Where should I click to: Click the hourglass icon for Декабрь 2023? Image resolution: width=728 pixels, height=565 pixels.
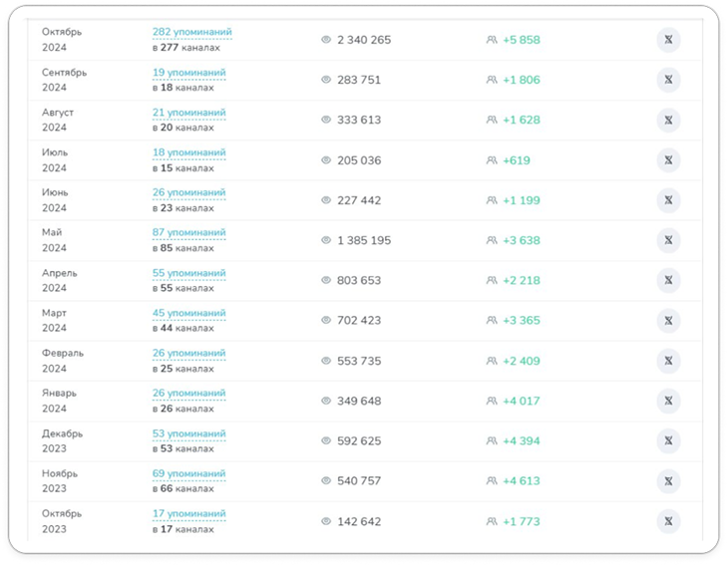point(668,440)
